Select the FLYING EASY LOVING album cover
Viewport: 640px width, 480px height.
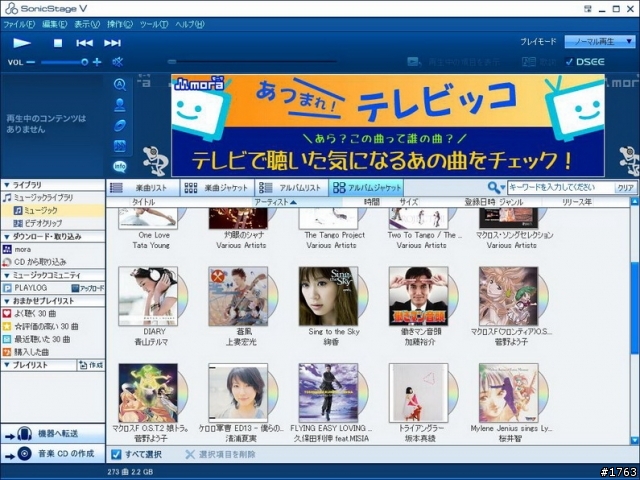329,393
